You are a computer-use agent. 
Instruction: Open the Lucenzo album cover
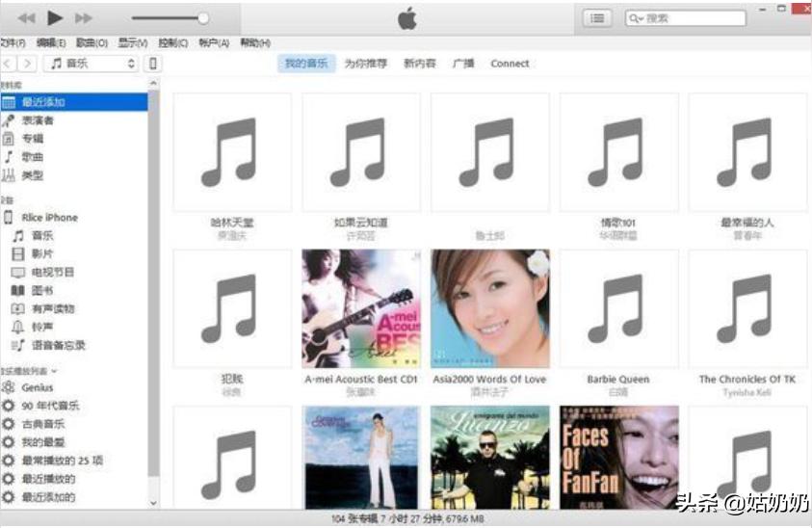[490, 458]
